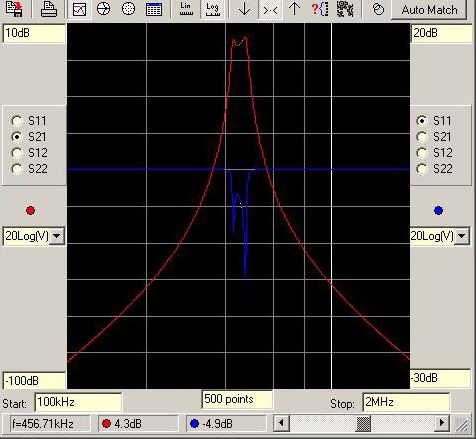476x439 pixels.
Task: Open the data table view icon
Action: pos(154,9)
